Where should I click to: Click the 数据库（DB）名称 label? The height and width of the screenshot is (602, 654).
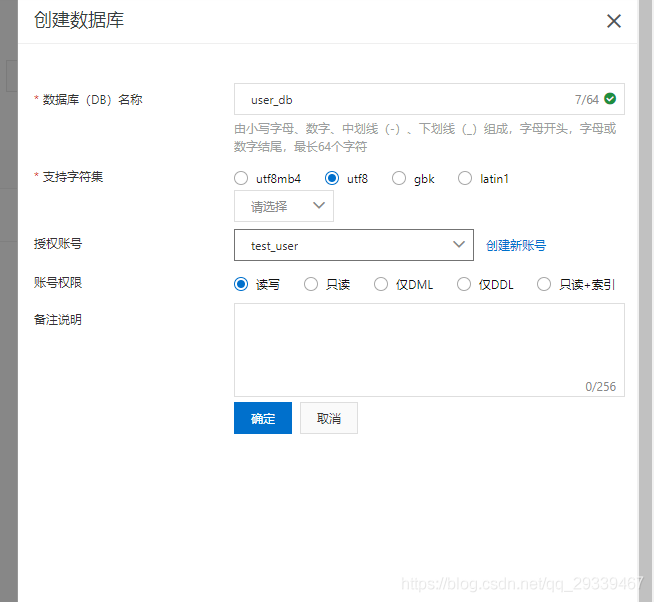tap(92, 100)
